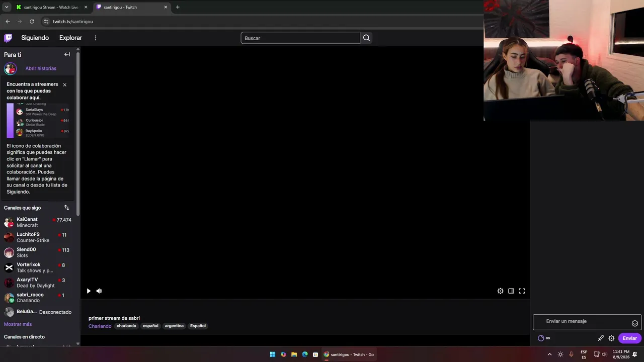Open video player settings gear
Screen dimensions: 644x362
click(500, 291)
